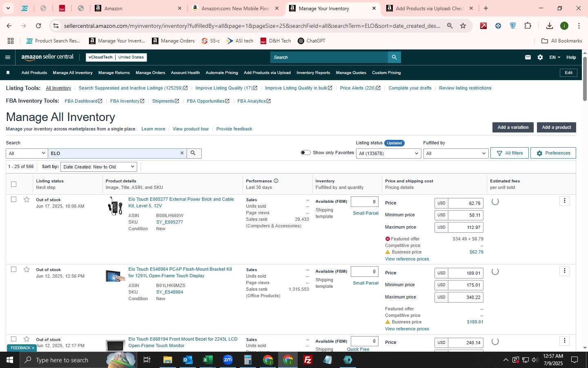Image resolution: width=588 pixels, height=368 pixels.
Task: Click View reference prices for E005277
Action: [407, 259]
